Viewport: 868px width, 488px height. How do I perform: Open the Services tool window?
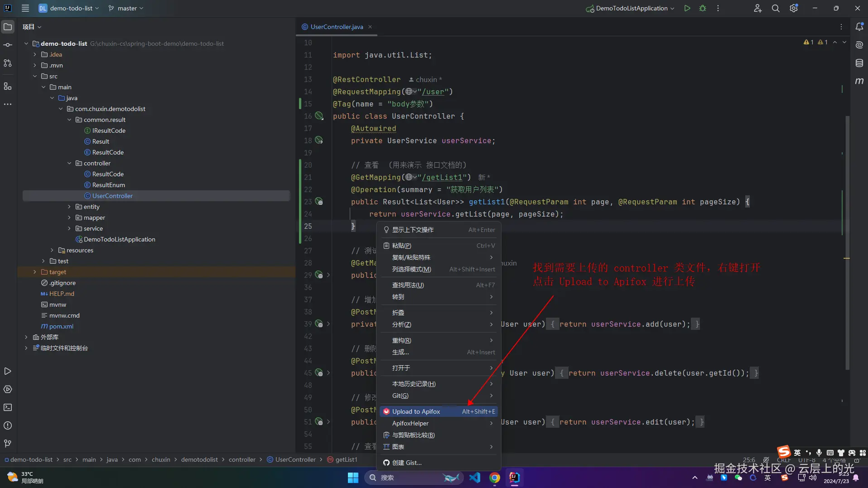pyautogui.click(x=8, y=389)
